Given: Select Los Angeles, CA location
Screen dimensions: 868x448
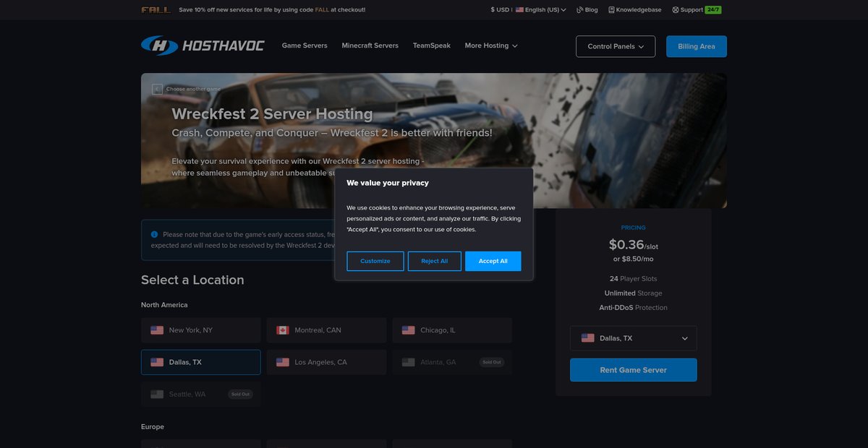Looking at the screenshot, I should coord(326,362).
